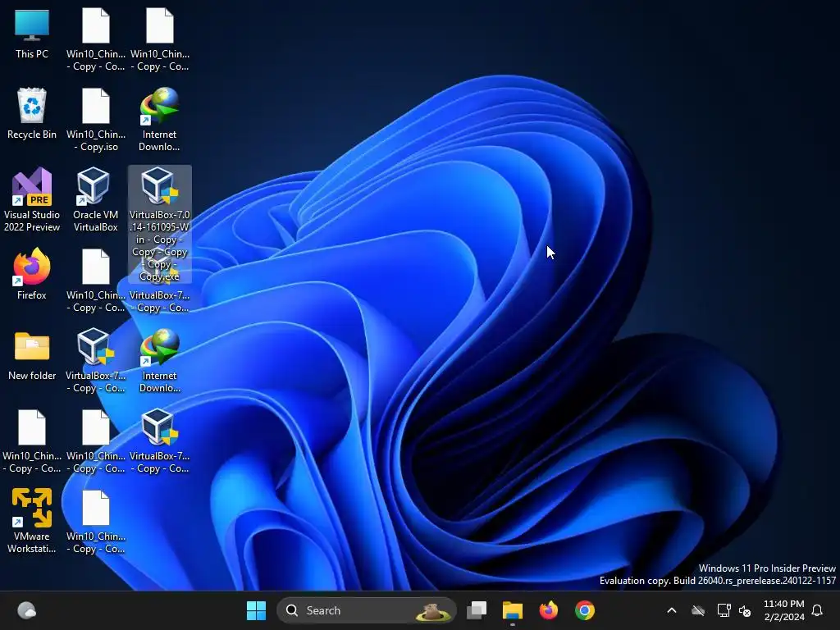The width and height of the screenshot is (840, 630).
Task: Open the notifications bell icon
Action: [817, 610]
